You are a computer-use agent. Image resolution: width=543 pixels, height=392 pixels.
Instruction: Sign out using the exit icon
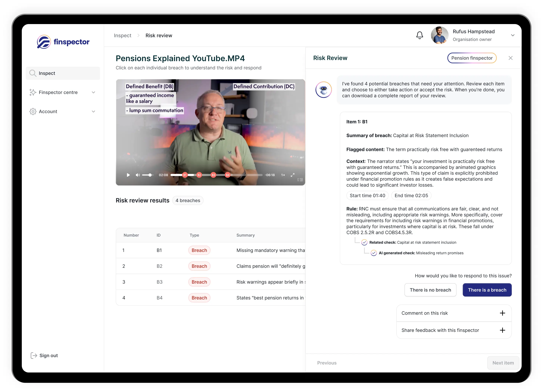(34, 355)
